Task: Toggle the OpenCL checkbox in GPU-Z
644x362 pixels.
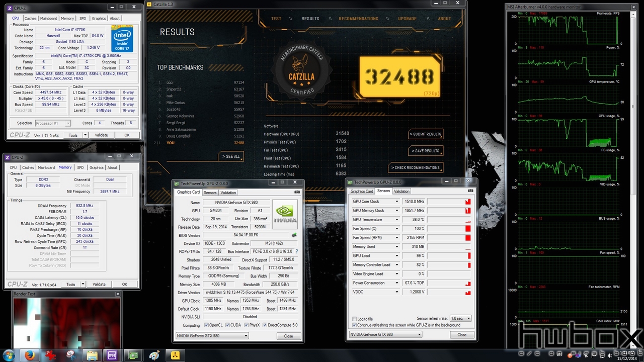Action: pyautogui.click(x=206, y=325)
